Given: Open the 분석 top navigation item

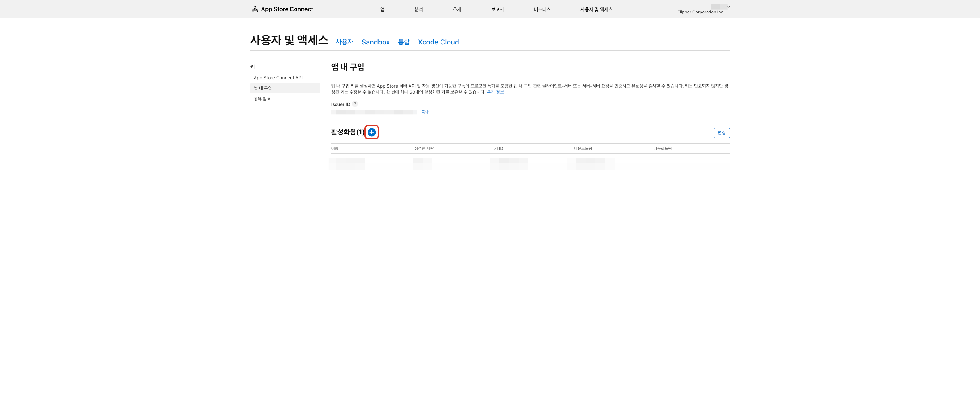Looking at the screenshot, I should pos(418,9).
